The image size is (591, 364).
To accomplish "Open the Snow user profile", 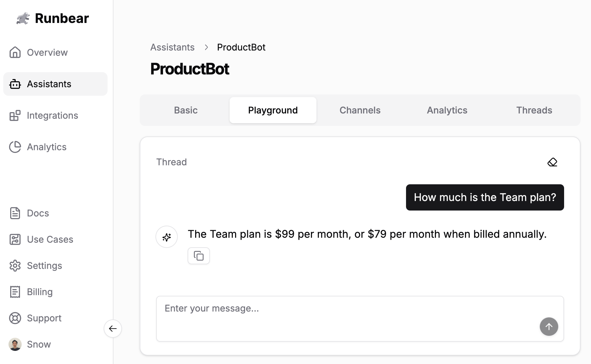I will tap(38, 344).
